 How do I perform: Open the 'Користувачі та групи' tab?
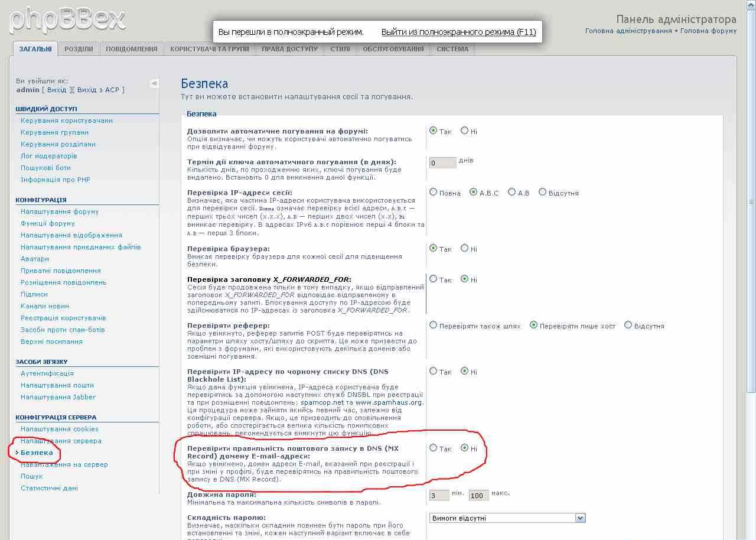click(210, 49)
